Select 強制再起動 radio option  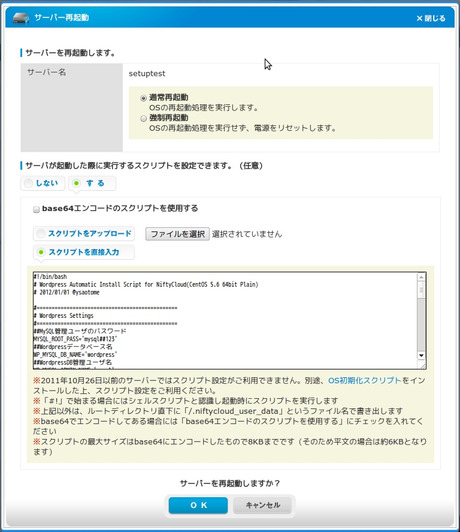(143, 118)
